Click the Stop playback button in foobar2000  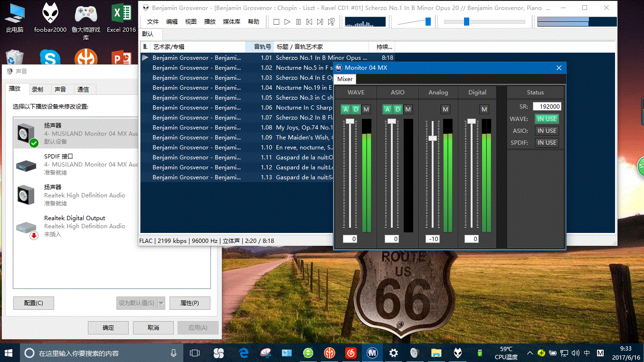pyautogui.click(x=276, y=22)
